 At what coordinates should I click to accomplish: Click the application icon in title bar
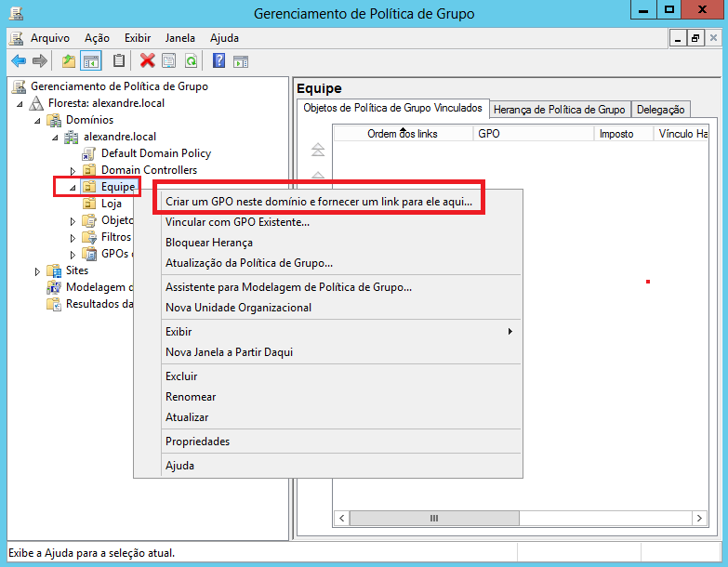point(16,13)
